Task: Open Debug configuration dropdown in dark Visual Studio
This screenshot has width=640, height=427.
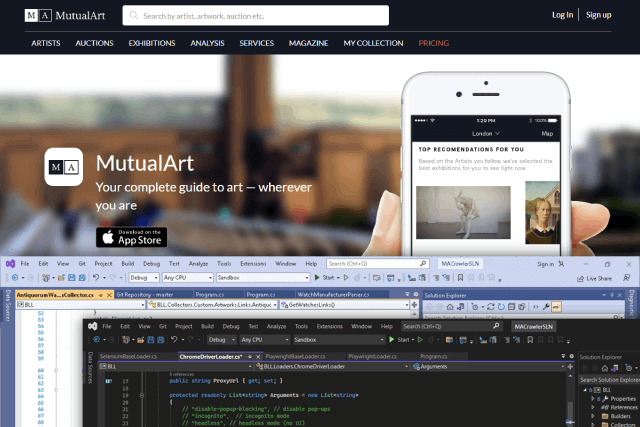Action: point(222,340)
